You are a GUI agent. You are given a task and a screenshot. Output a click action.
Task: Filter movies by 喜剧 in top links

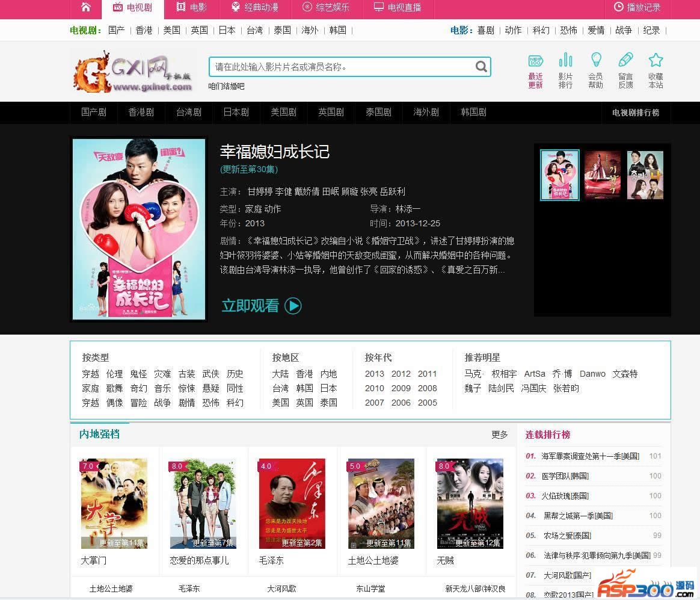486,30
